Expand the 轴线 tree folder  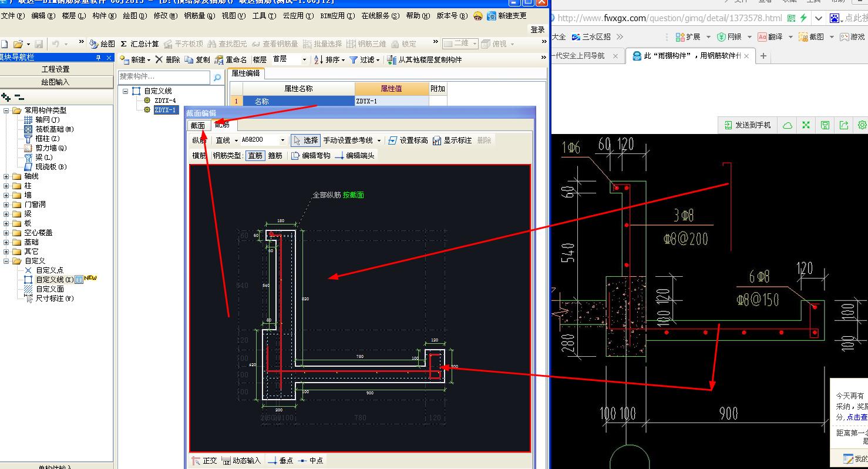[6, 176]
